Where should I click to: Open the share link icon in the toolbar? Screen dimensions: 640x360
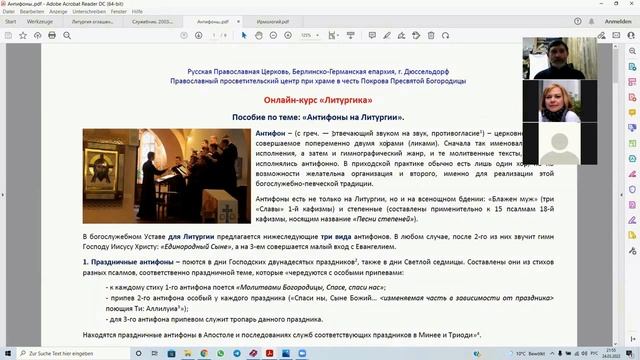coord(601,36)
